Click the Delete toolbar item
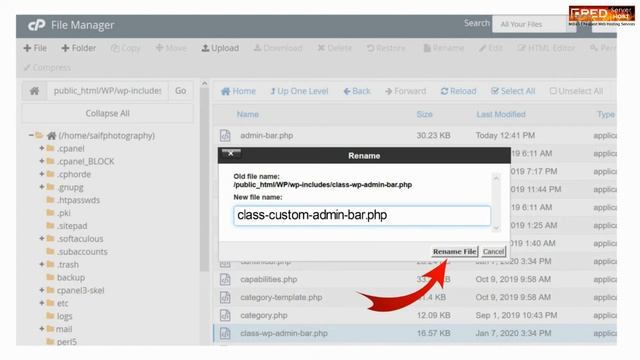 click(335, 48)
